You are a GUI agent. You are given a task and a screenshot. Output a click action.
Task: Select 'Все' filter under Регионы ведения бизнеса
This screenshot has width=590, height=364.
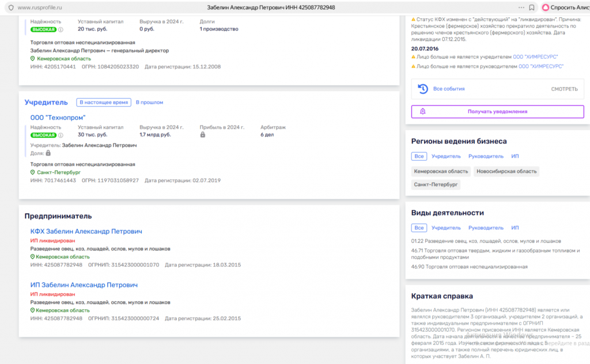419,156
